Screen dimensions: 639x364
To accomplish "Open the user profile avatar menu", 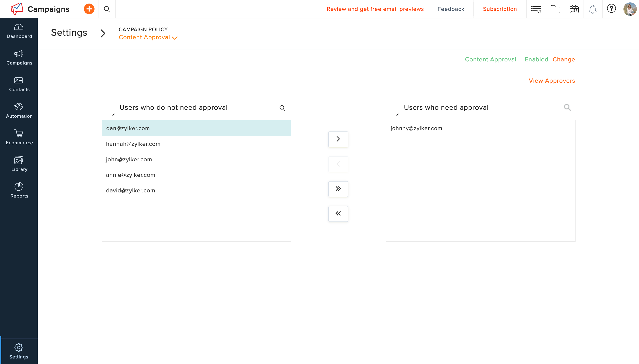I will [630, 9].
